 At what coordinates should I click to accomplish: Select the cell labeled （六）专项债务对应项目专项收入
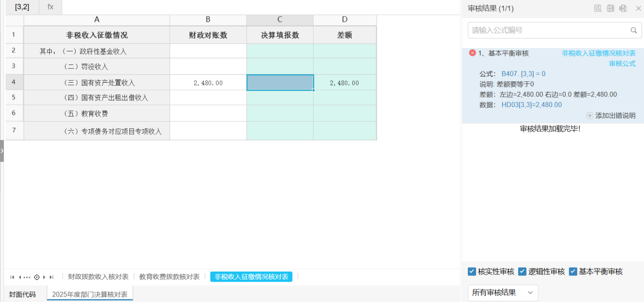click(x=97, y=131)
